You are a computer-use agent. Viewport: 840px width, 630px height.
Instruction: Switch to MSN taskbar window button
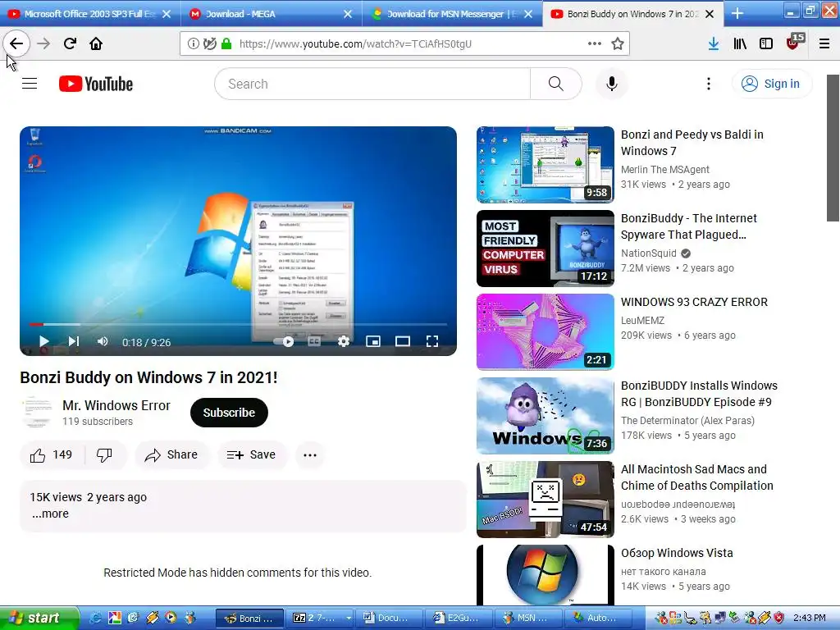click(527, 618)
